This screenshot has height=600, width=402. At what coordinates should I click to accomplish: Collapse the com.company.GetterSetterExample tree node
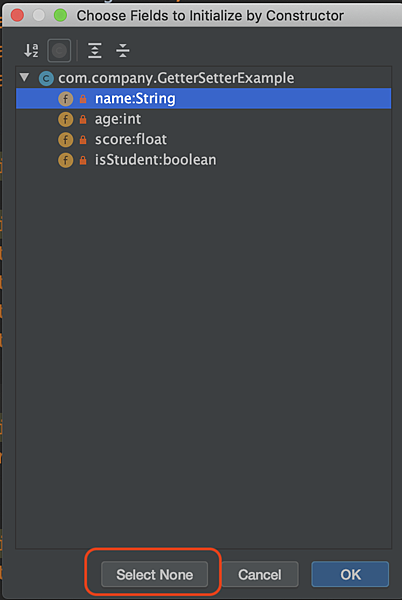pos(25,78)
